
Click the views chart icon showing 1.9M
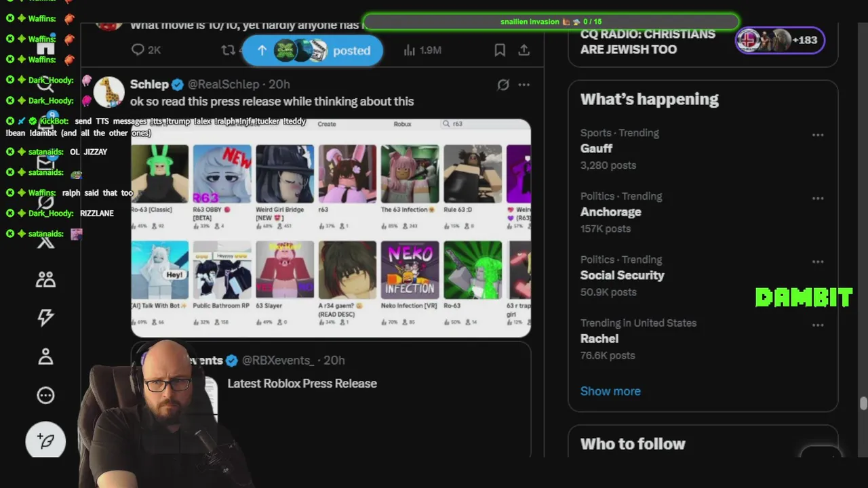click(410, 50)
